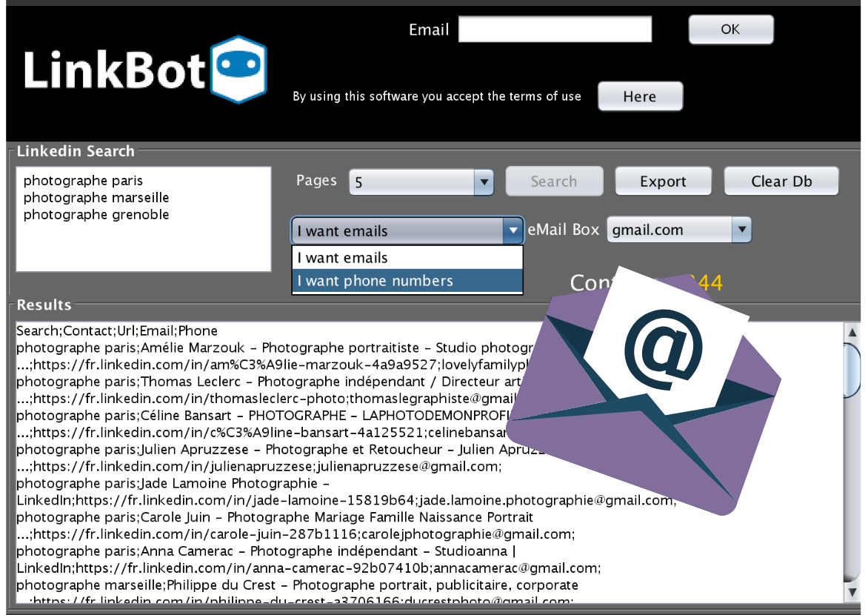Image resolution: width=868 pixels, height=615 pixels.
Task: Click the 'Search;Contact;Url;Email;Phone' header row
Action: coord(117,330)
